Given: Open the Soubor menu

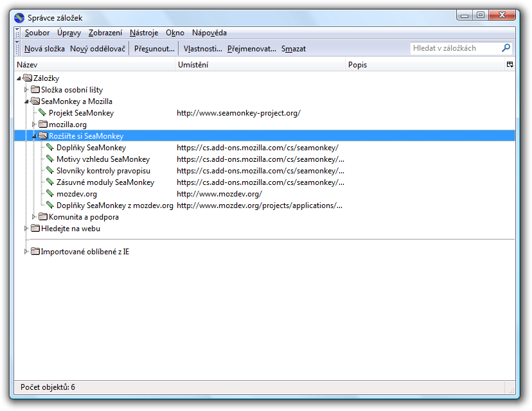Looking at the screenshot, I should (37, 33).
